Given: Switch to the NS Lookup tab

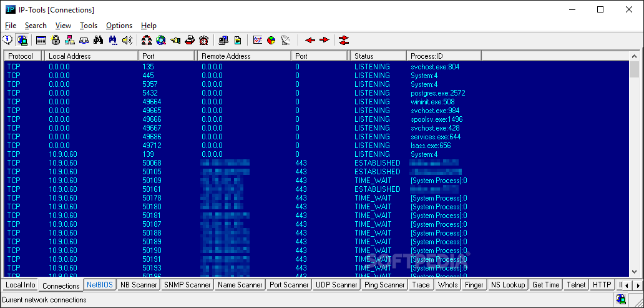Looking at the screenshot, I should tap(508, 284).
